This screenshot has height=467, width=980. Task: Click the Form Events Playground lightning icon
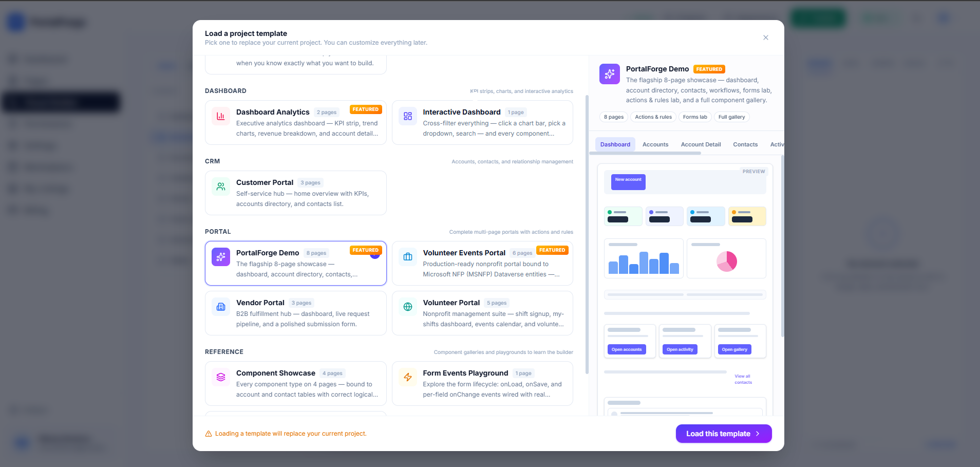pos(407,377)
